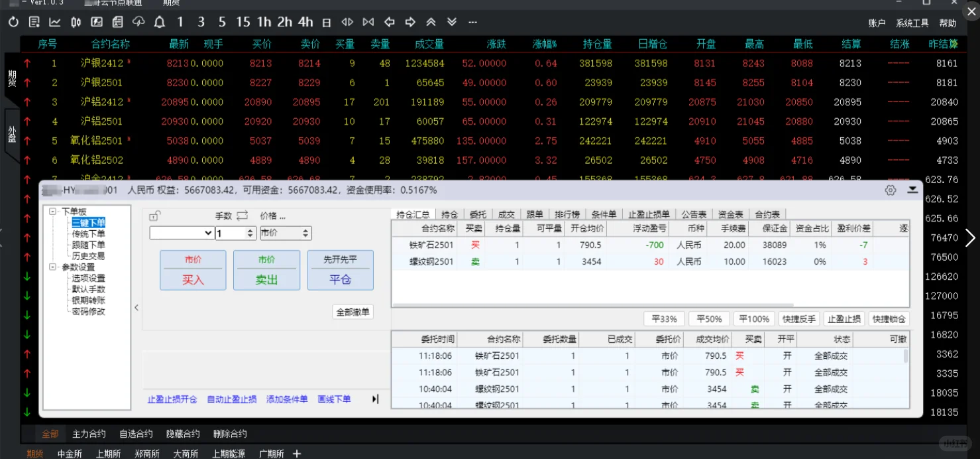Click the 全部撤单 button
The image size is (980, 459).
pos(353,312)
